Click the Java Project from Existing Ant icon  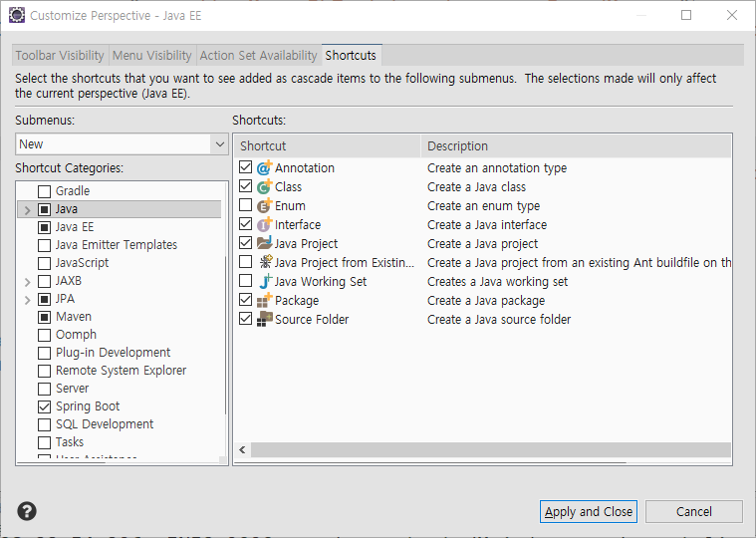click(266, 262)
